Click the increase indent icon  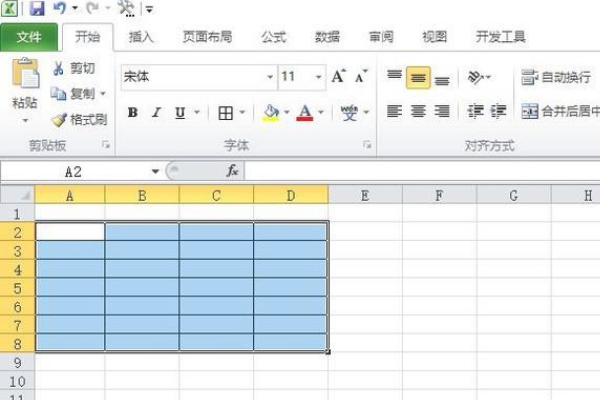click(x=499, y=111)
